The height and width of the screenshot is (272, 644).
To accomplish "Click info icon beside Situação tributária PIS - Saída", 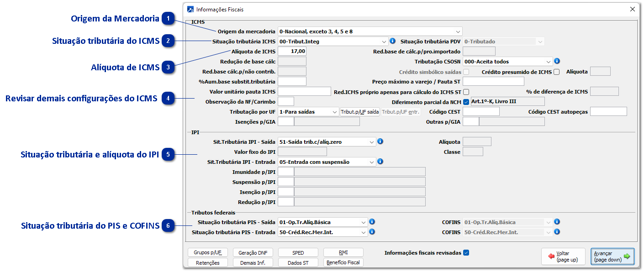I will [x=372, y=222].
